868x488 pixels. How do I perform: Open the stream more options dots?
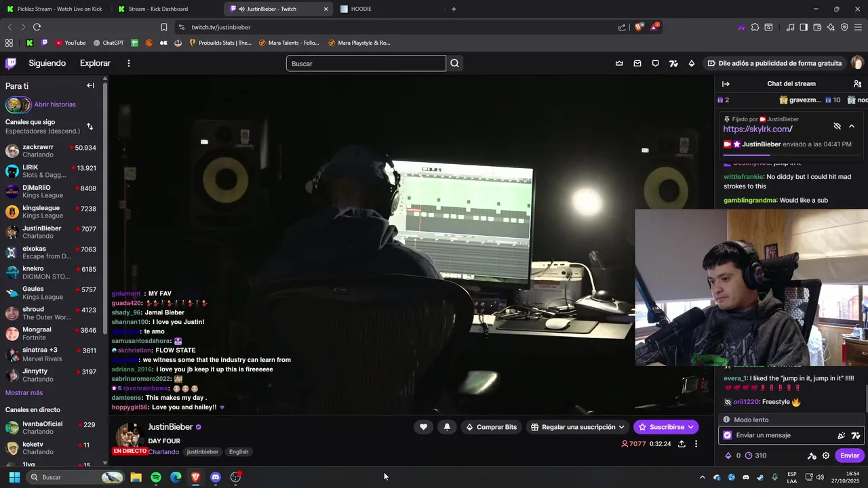click(x=696, y=444)
